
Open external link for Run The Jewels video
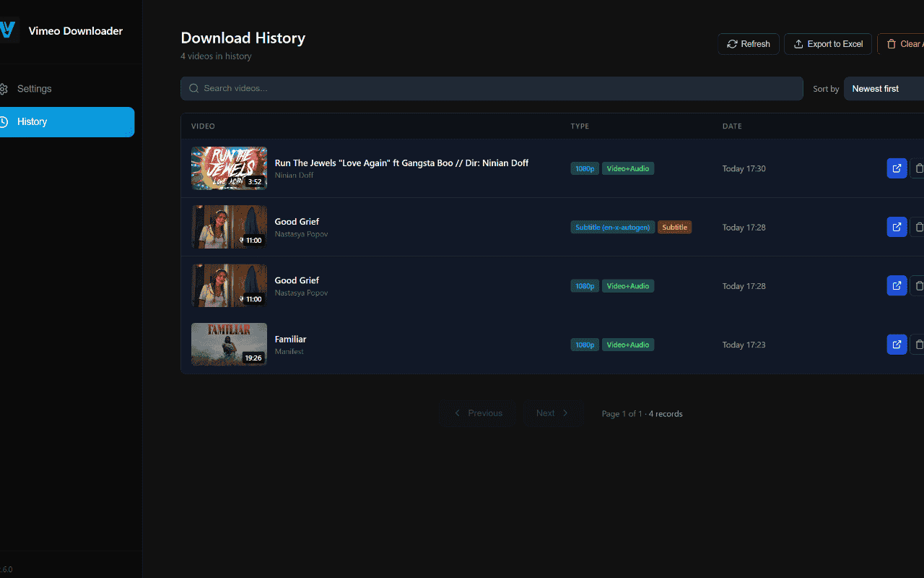897,168
